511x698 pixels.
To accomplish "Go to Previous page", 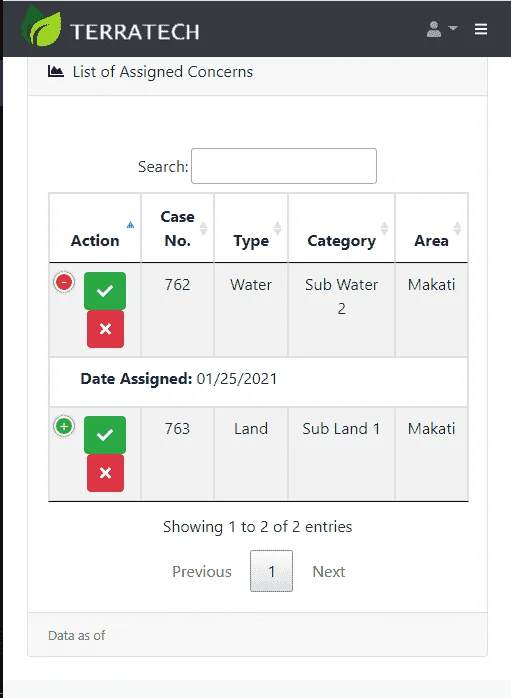I will [x=202, y=572].
